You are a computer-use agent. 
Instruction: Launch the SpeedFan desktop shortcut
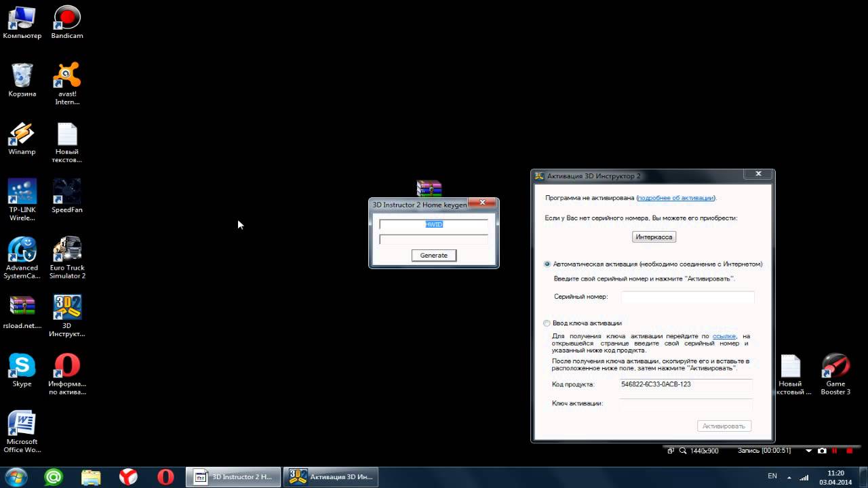click(x=67, y=196)
